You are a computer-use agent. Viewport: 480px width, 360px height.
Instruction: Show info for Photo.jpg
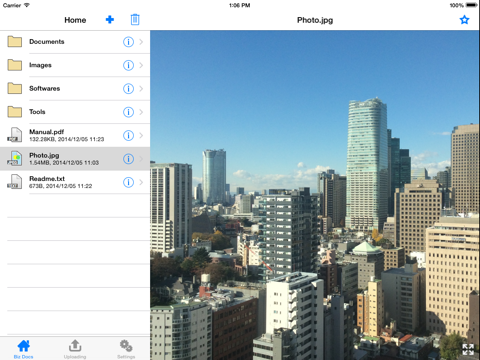click(x=128, y=159)
